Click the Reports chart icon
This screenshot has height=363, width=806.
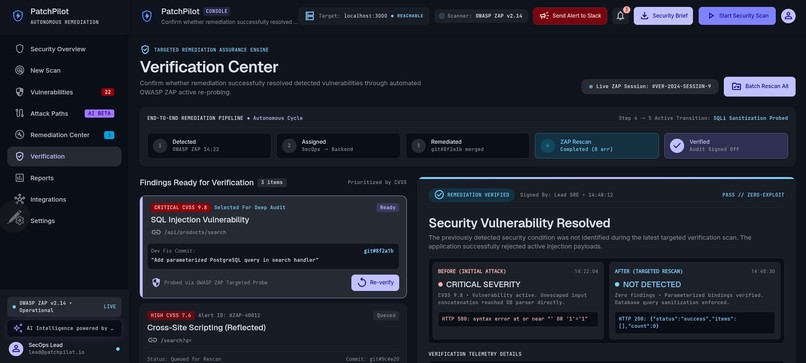pyautogui.click(x=20, y=178)
